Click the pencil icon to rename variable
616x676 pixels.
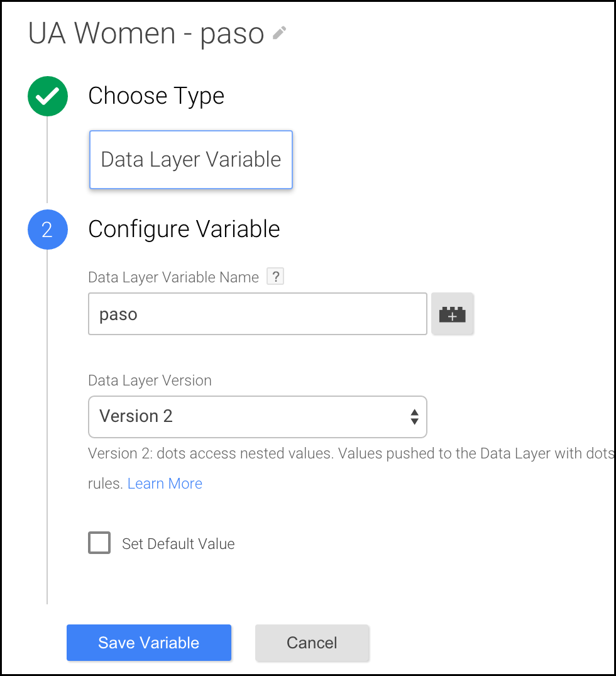pyautogui.click(x=279, y=33)
